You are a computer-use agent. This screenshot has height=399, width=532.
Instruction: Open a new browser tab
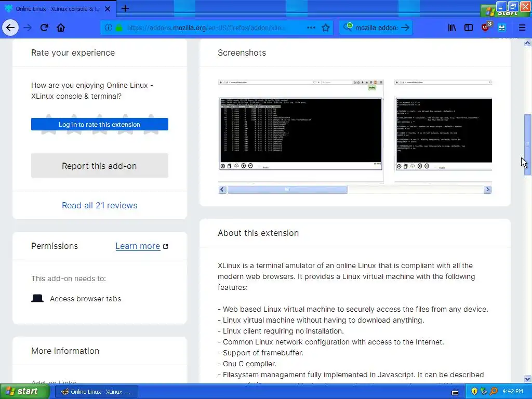(x=125, y=8)
